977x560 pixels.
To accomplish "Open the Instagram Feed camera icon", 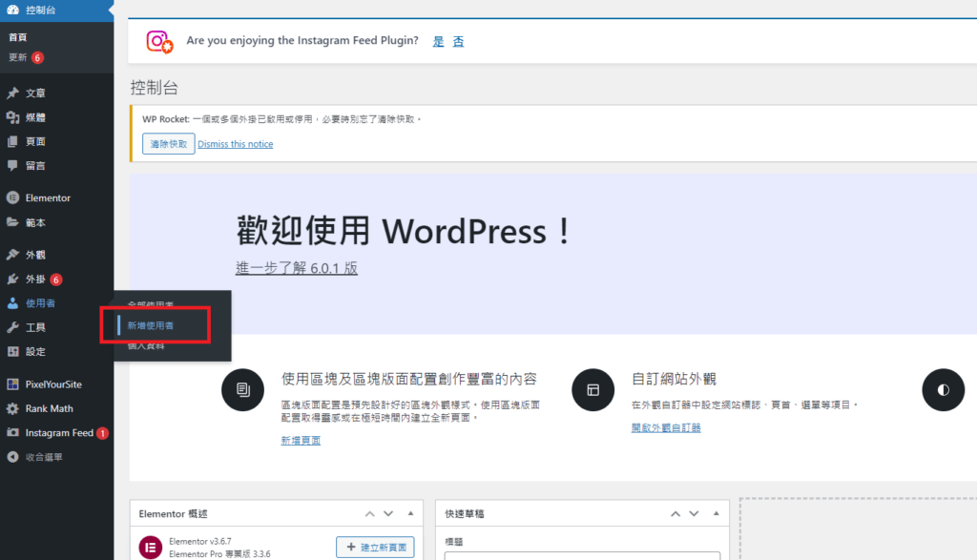I will 12,433.
